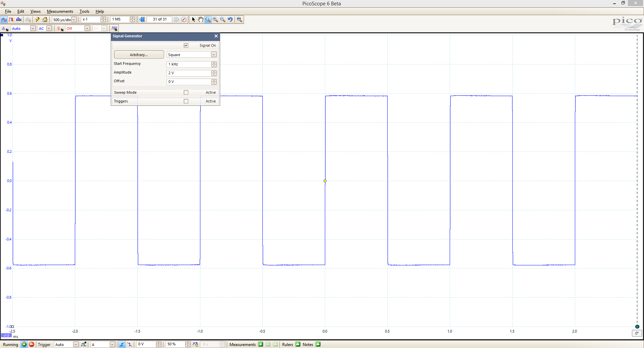
Task: Open the Views menu
Action: 36,11
